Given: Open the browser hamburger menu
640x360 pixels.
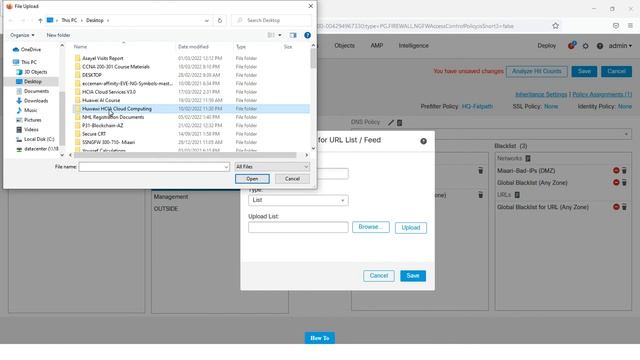Looking at the screenshot, I should tap(630, 26).
